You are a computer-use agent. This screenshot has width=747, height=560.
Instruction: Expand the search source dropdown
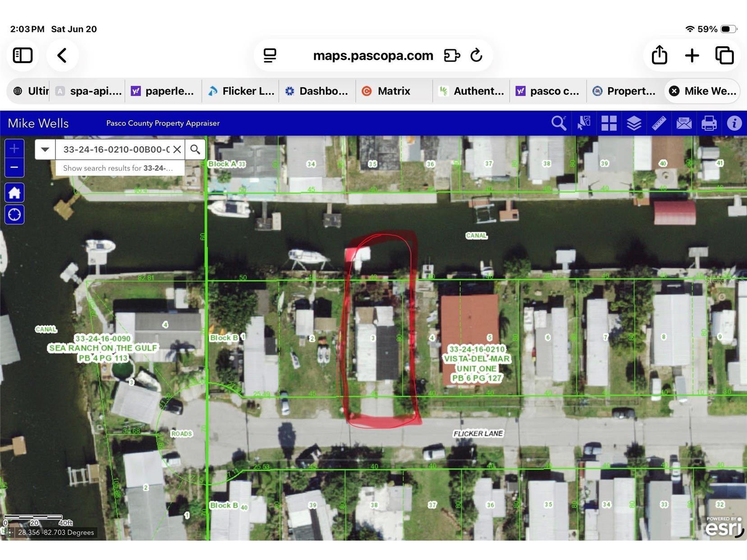[45, 149]
